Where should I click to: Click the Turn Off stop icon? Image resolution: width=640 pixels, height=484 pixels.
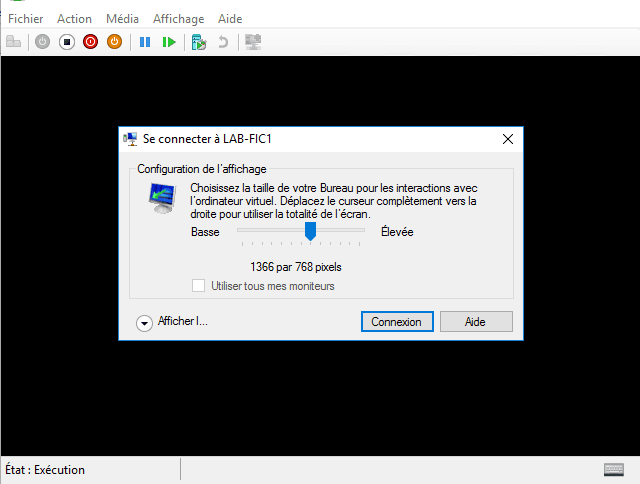point(67,42)
